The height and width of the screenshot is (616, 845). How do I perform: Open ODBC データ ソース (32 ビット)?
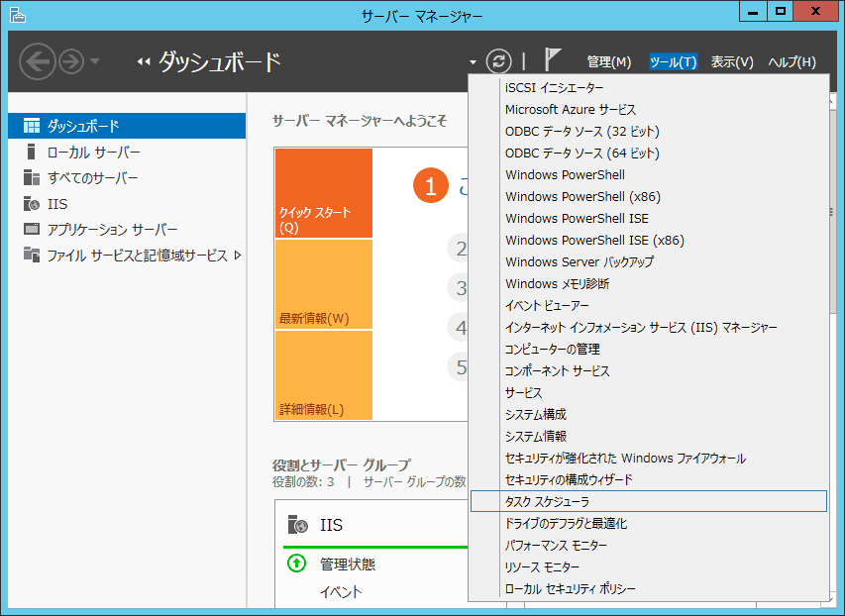click(x=649, y=132)
